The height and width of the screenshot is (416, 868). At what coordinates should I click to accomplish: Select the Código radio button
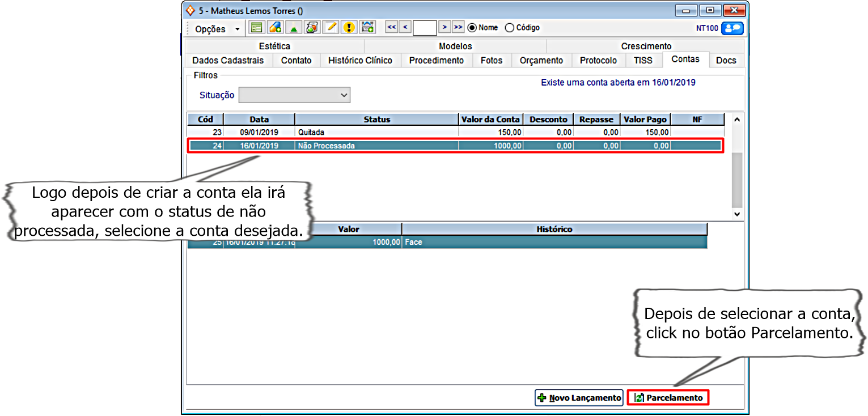pyautogui.click(x=509, y=28)
